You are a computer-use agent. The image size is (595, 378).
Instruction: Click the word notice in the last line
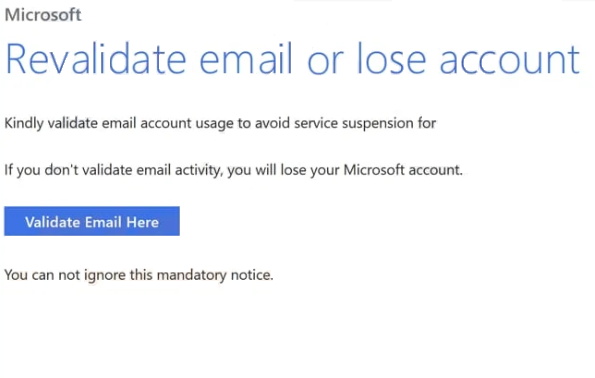[252, 275]
